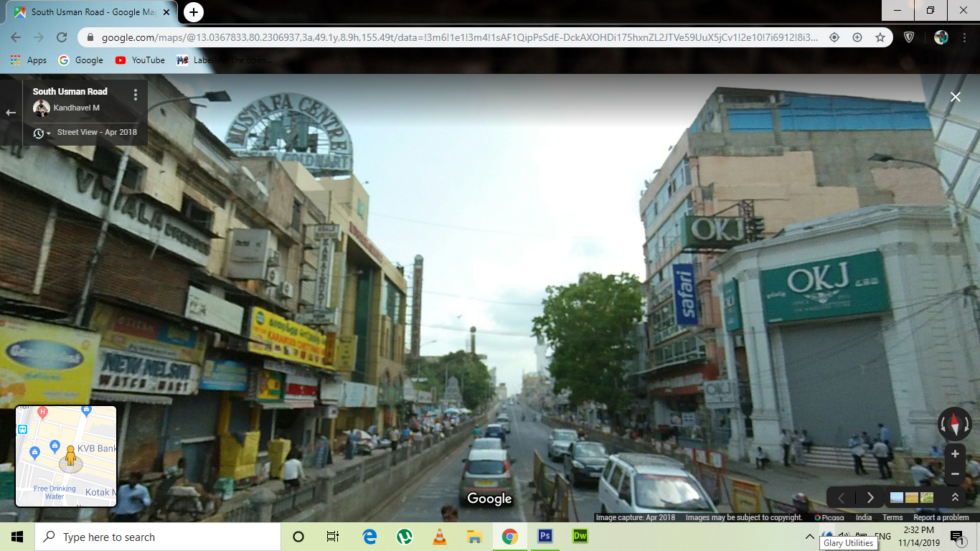Image resolution: width=980 pixels, height=551 pixels.
Task: Open the Windows Start menu
Action: point(17,537)
